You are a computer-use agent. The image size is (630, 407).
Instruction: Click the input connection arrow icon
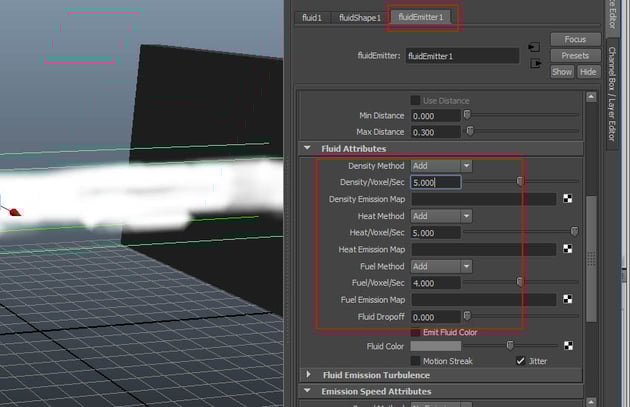(534, 47)
